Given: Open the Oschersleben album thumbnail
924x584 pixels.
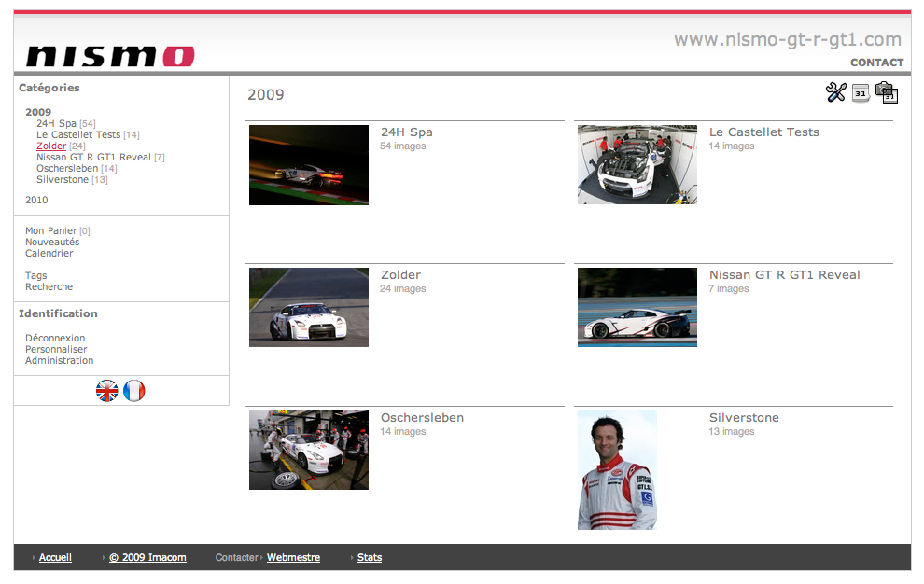Looking at the screenshot, I should pos(309,451).
